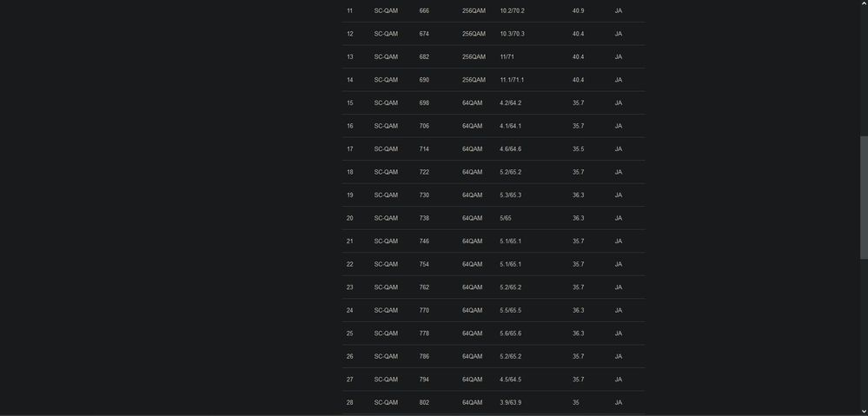868x416 pixels.
Task: Select channel number 11 cell
Action: (350, 10)
